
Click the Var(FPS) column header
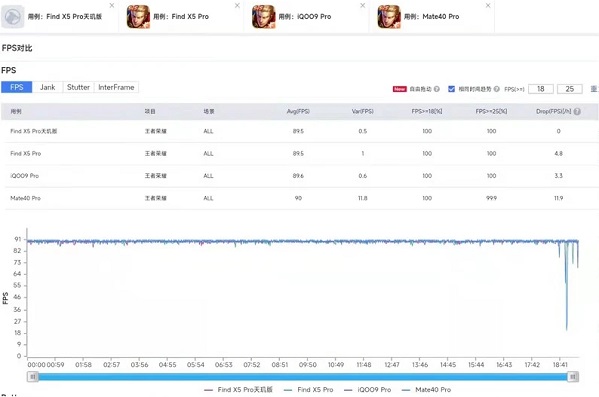(x=363, y=111)
